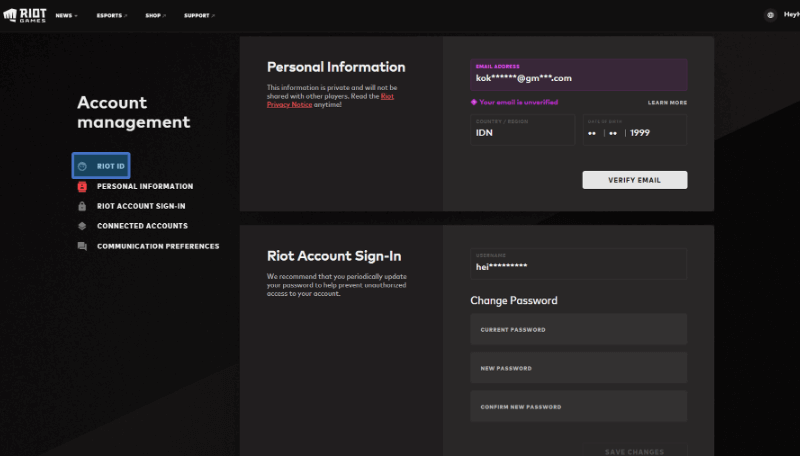
Task: Go to Riot Account Sign-In section
Action: 141,206
